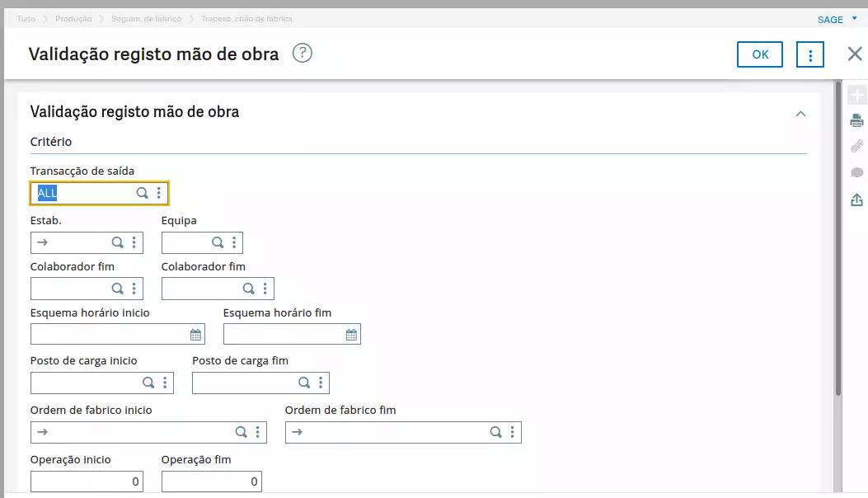
Task: Search lookup for Transacção de saída
Action: click(x=142, y=193)
